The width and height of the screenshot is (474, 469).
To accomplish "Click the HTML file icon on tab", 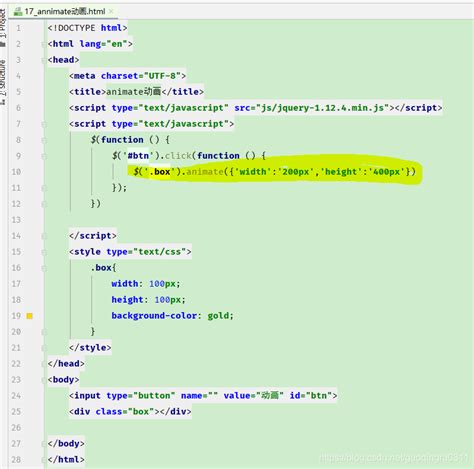I will (18, 11).
